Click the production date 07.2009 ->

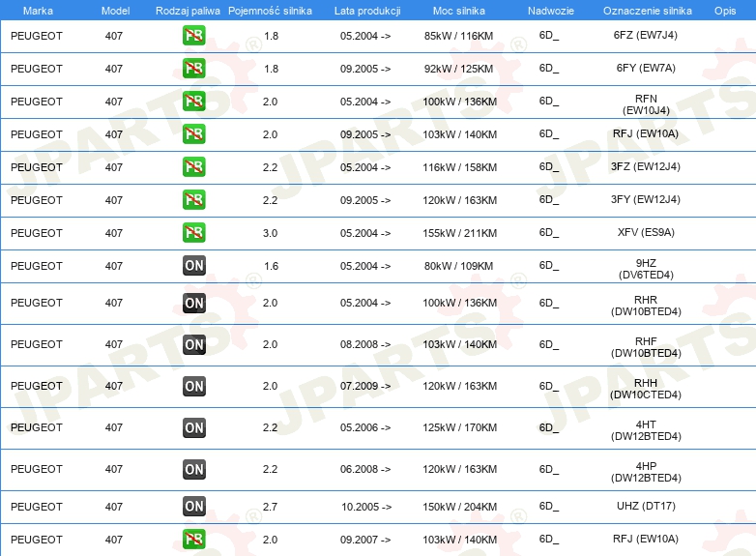[365, 386]
